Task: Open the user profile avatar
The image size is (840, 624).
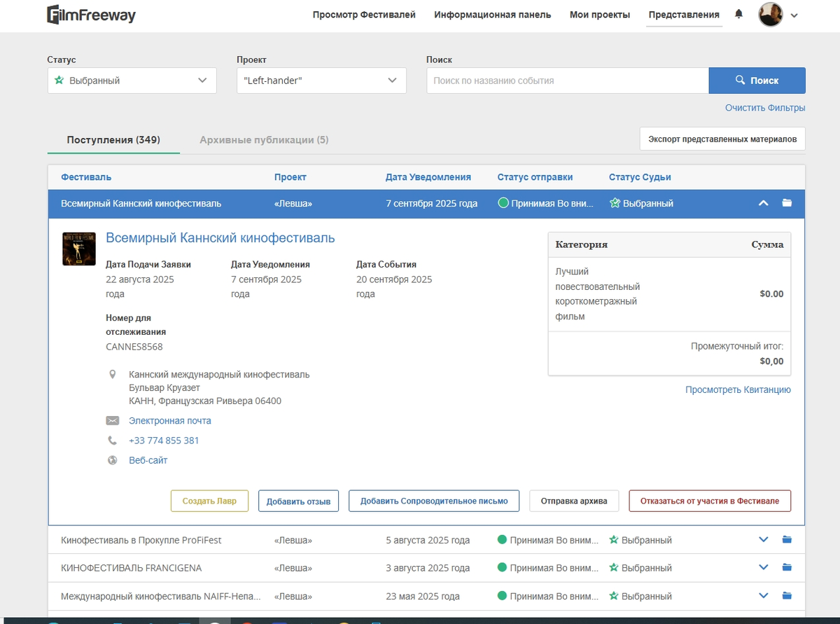Action: tap(771, 15)
